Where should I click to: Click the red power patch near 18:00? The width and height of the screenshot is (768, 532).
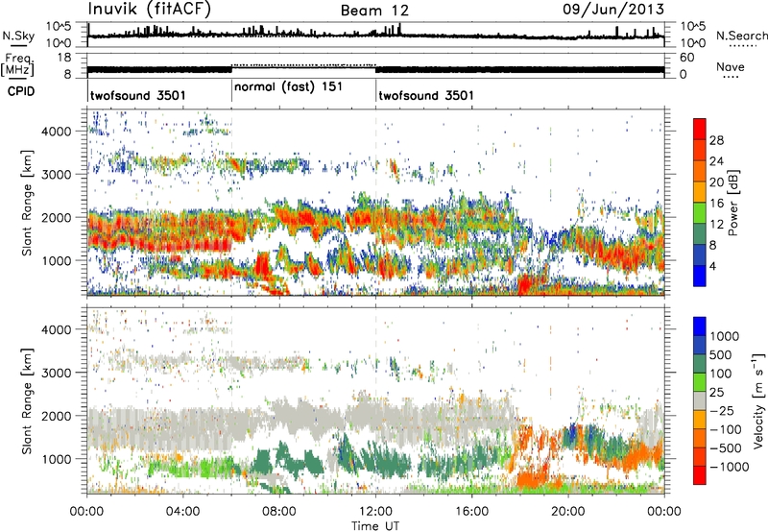click(527, 284)
